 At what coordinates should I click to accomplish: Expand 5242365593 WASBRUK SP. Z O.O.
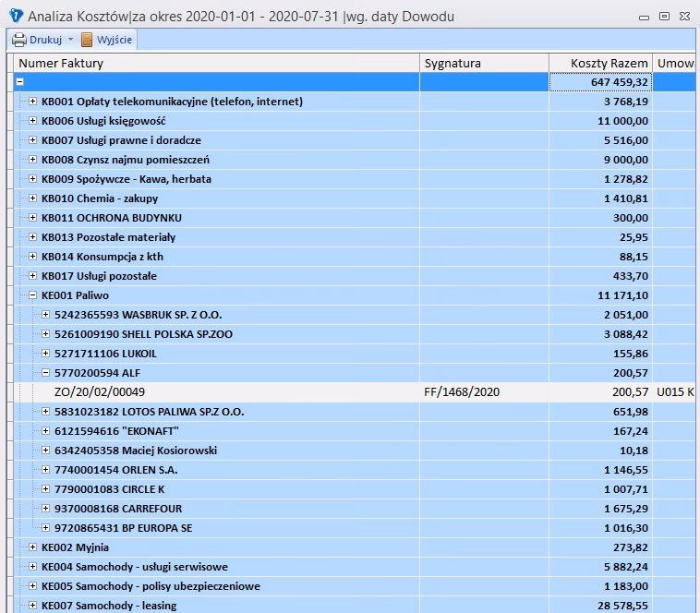click(45, 315)
